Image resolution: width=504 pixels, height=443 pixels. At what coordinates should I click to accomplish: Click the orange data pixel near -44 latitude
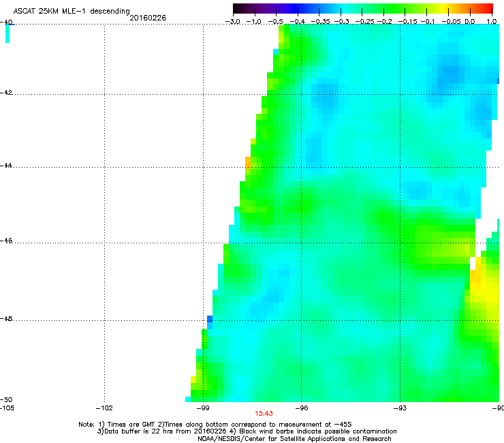point(248,162)
